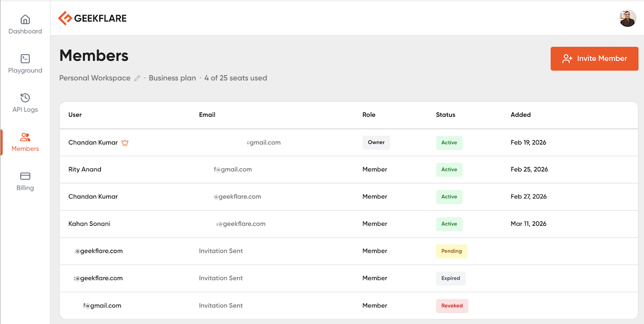Open API Logs history icon
644x324 pixels.
(x=25, y=98)
